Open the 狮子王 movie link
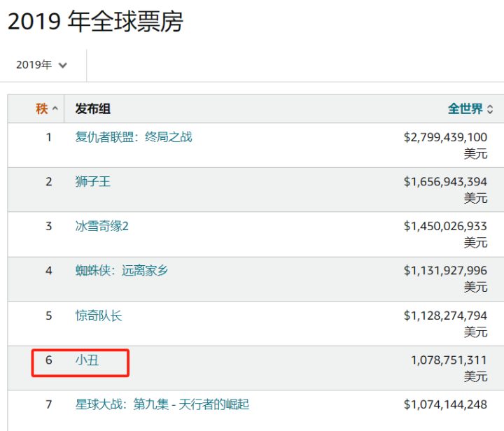 [x=92, y=182]
